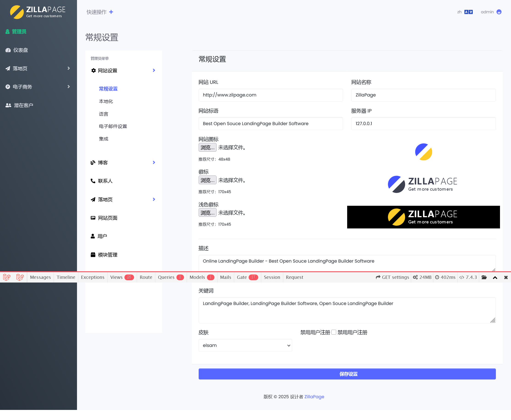Click the 网站 URL input field
Viewport: 511px width, 420px height.
(x=270, y=95)
